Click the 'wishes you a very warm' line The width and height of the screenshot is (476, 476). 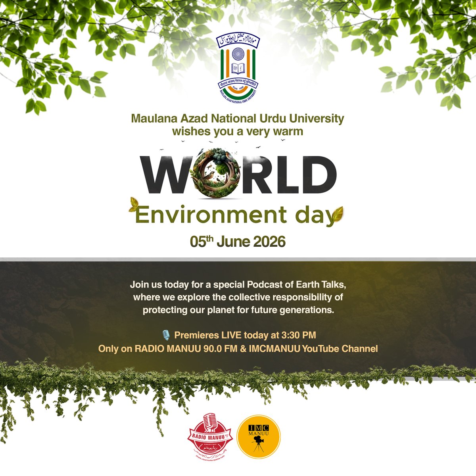238,131
